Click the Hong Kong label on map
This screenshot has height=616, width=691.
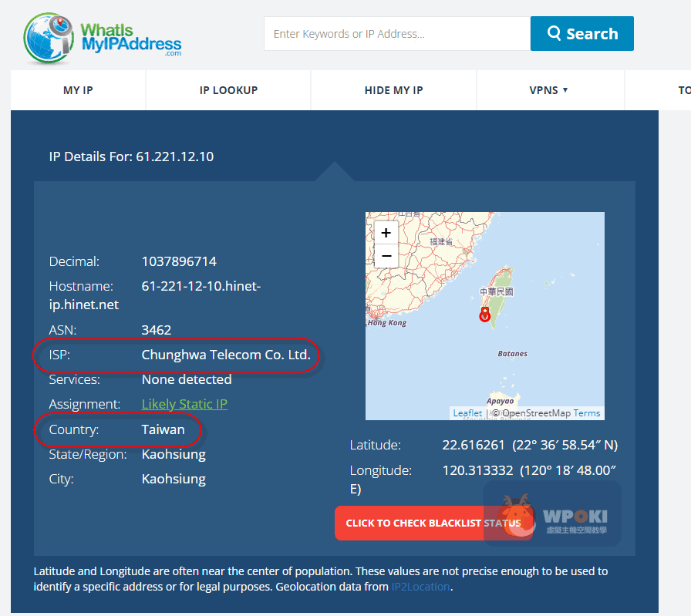[386, 323]
